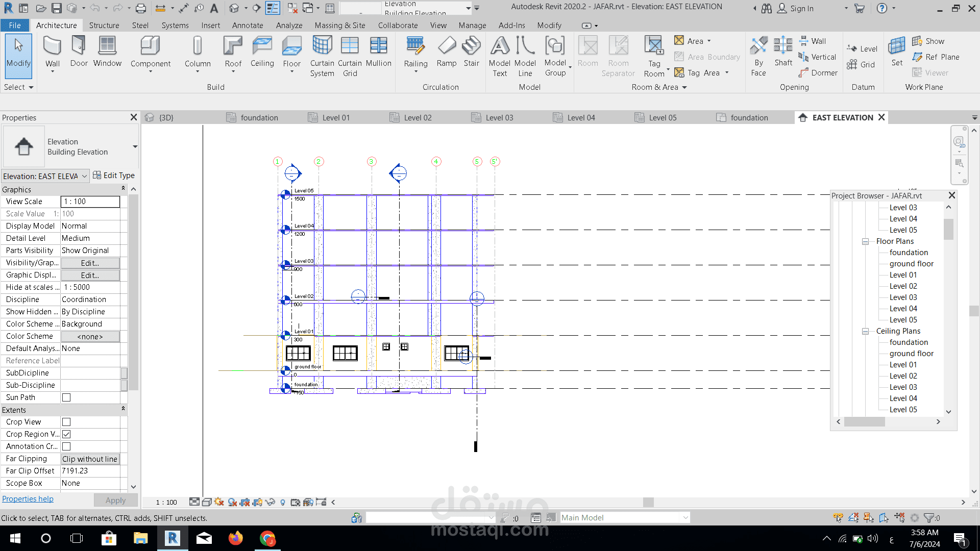Viewport: 980px width, 551px height.
Task: Collapse the Floor Plans tree node
Action: coord(866,241)
